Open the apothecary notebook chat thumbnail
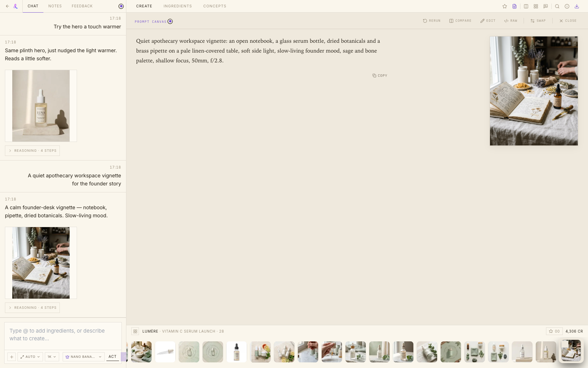The image size is (588, 368). (41, 263)
